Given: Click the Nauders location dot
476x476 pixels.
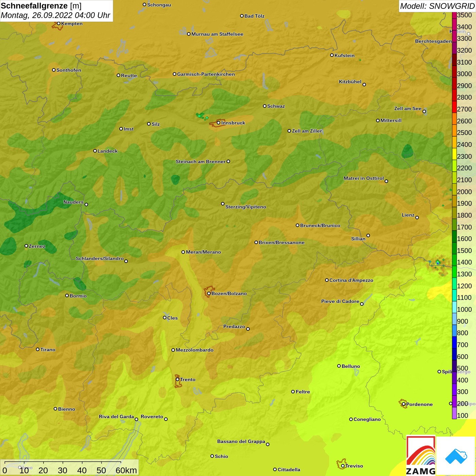Looking at the screenshot, I should [x=86, y=204].
